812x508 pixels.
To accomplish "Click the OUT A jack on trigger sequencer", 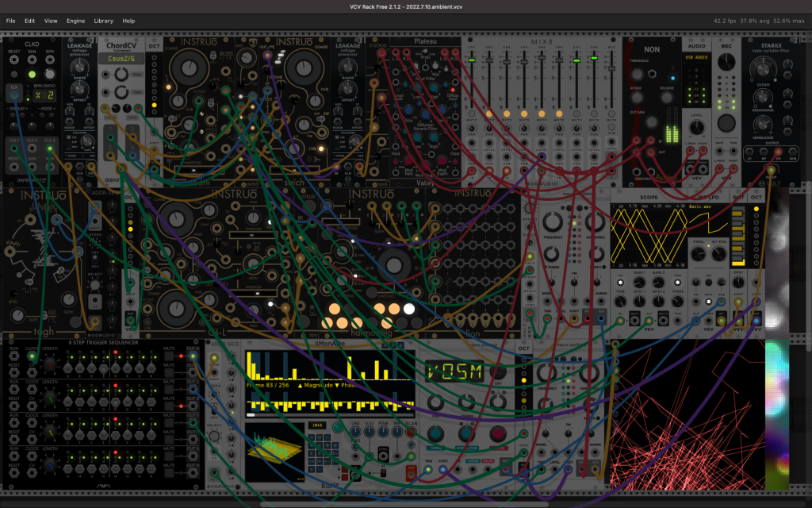I will tap(193, 356).
